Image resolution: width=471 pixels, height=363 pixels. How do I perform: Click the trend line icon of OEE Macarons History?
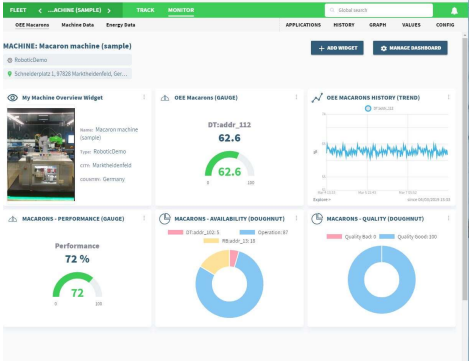(x=317, y=98)
